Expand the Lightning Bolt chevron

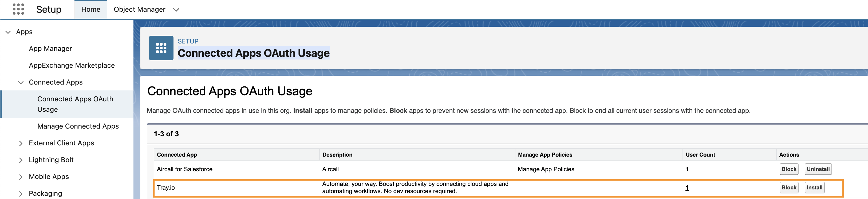point(21,160)
